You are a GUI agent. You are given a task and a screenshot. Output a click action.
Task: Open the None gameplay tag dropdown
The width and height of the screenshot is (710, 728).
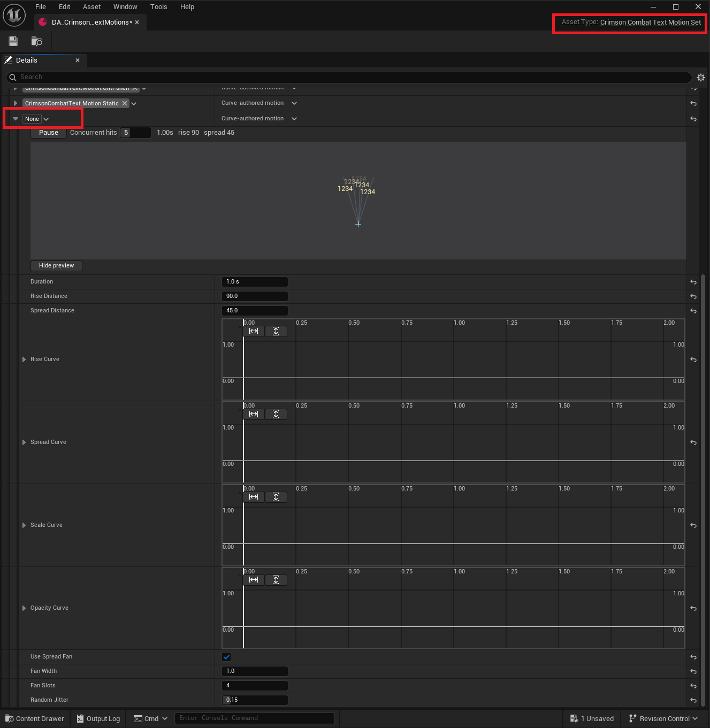click(x=46, y=119)
